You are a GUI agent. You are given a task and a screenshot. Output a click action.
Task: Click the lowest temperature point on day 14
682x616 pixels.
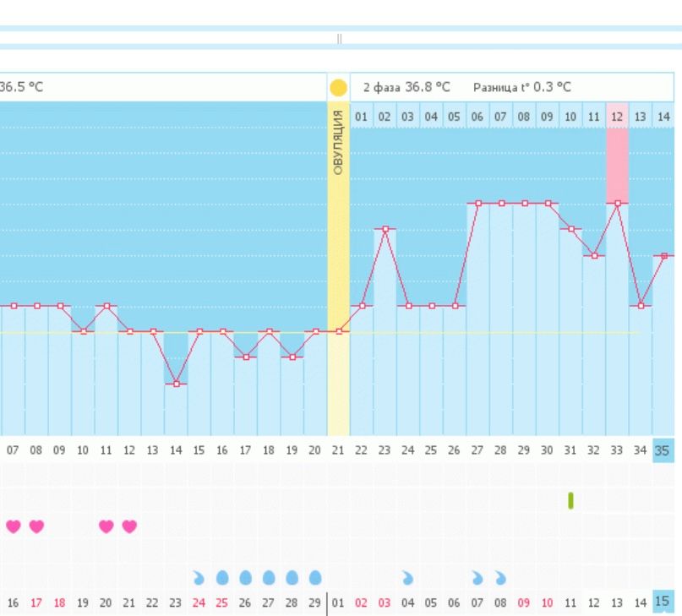[176, 384]
